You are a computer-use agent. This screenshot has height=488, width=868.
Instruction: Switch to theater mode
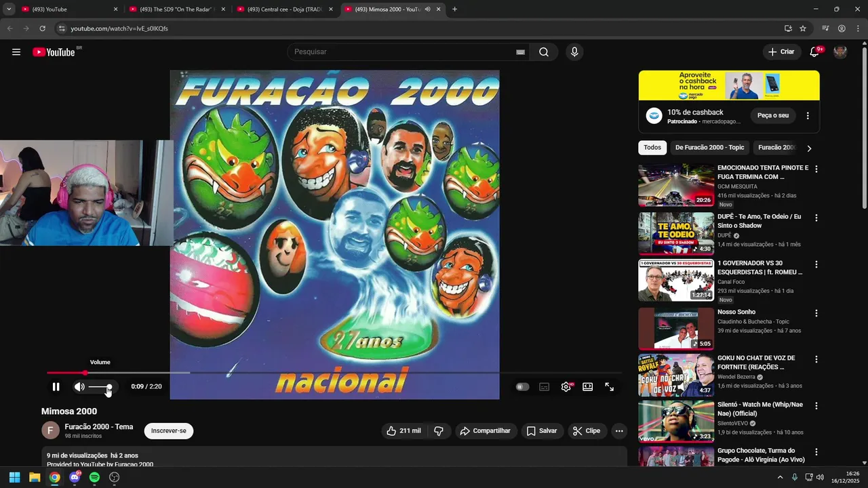coord(588,387)
